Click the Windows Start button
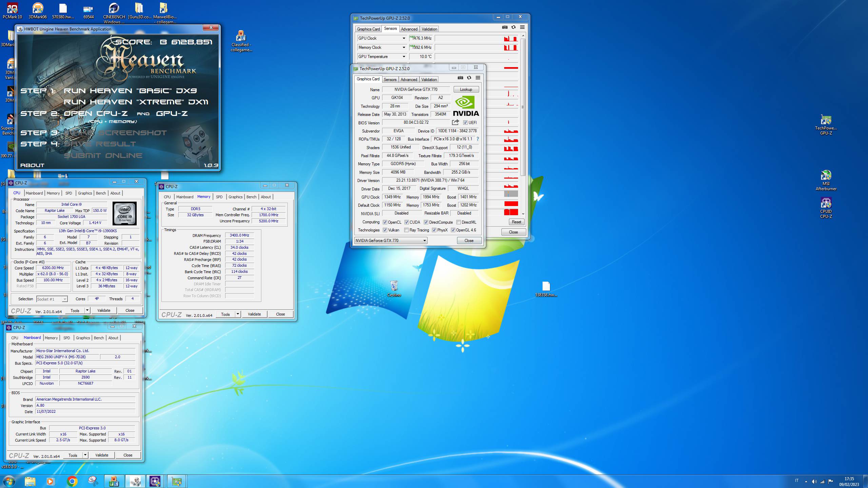The image size is (868, 488). coord(9,481)
